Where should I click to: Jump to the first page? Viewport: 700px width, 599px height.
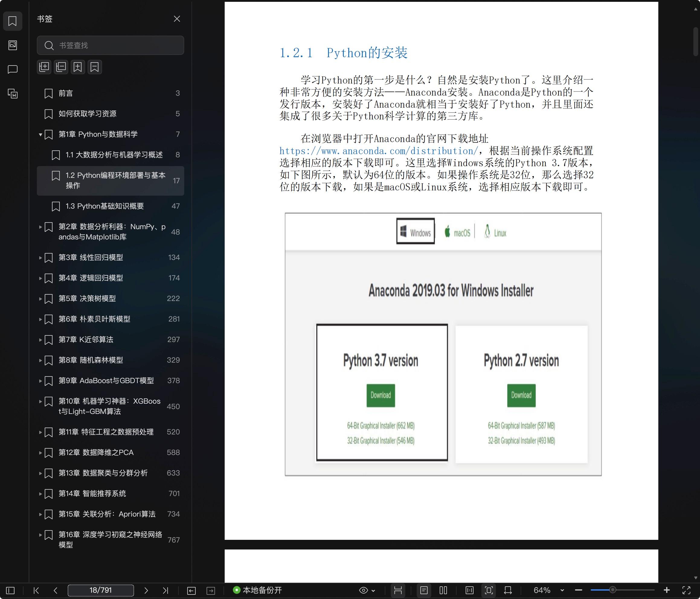[x=36, y=590]
